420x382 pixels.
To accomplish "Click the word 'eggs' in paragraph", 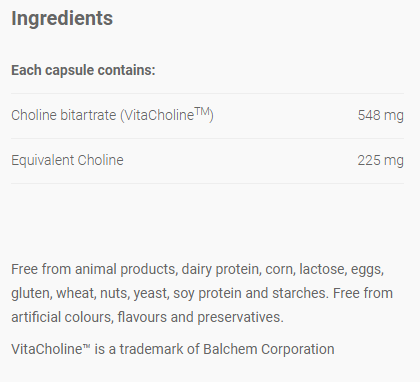I will [367, 270].
